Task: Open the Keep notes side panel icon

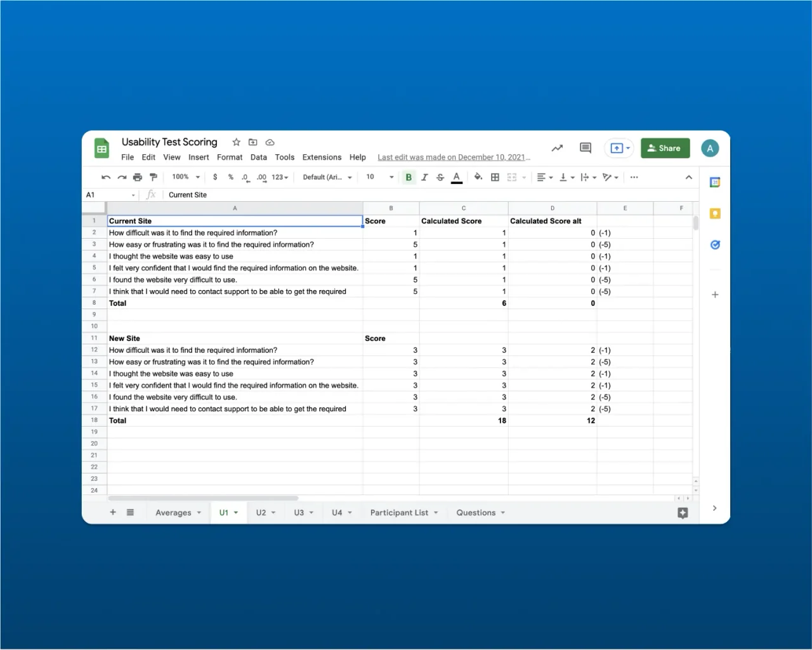Action: coord(715,213)
